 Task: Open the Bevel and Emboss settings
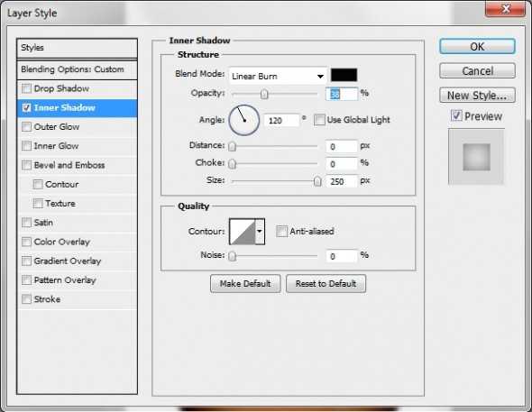[69, 165]
